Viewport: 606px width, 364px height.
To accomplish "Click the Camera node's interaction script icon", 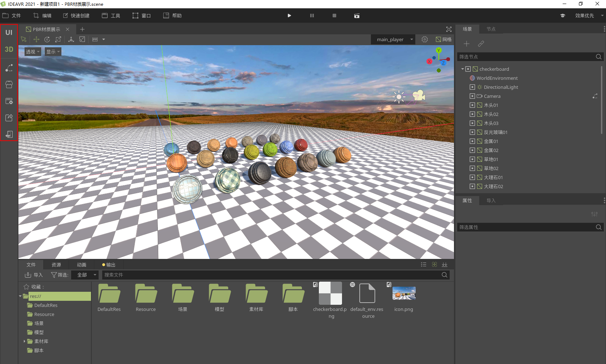I will tap(595, 96).
